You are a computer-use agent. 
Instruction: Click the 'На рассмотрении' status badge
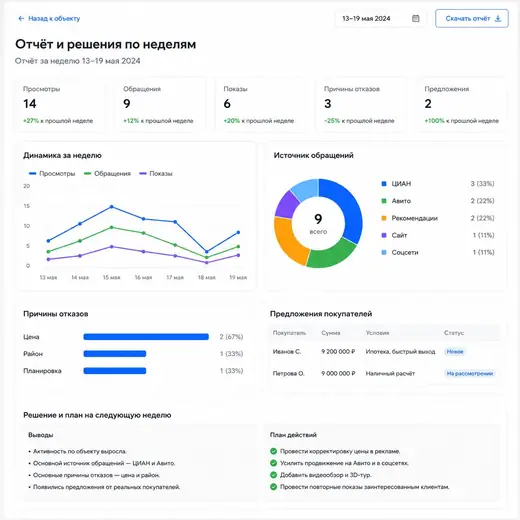tap(470, 374)
